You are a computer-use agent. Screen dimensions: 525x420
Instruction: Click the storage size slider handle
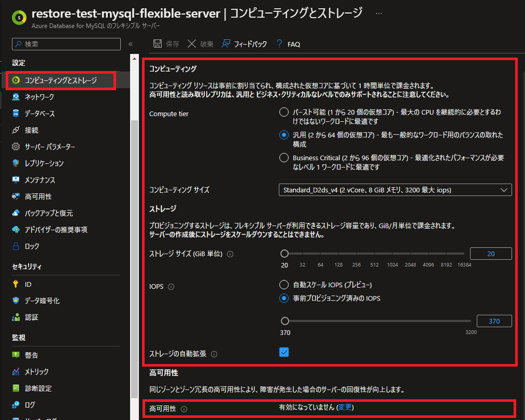click(x=285, y=254)
